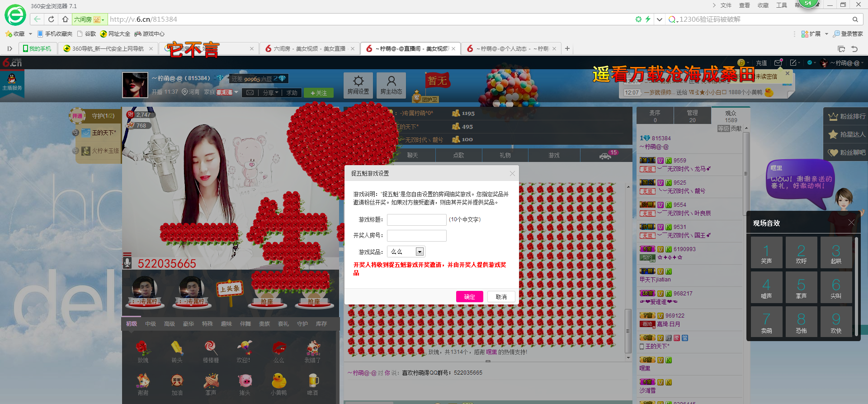Switch to 中级 gift tab
Viewport: 868px width, 404px height.
[x=151, y=324]
